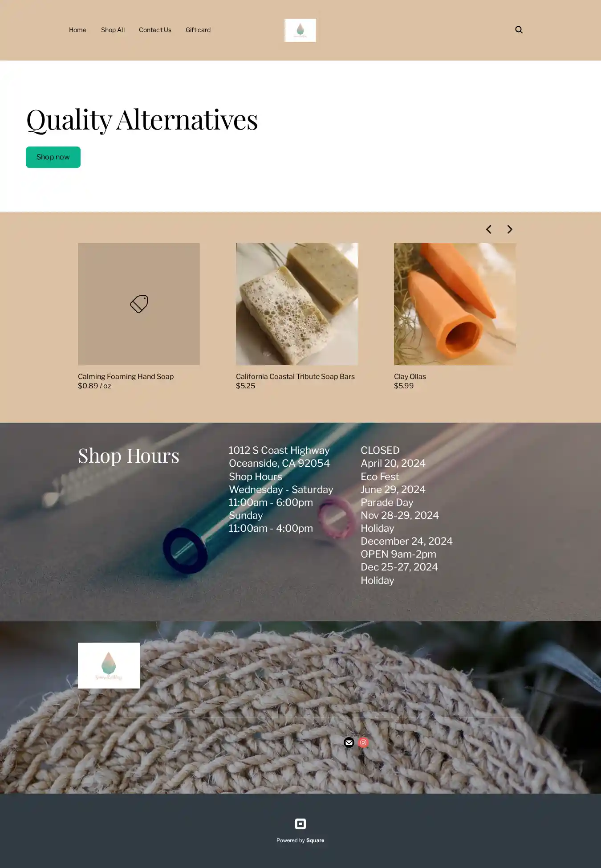Click the Shop now button
The height and width of the screenshot is (868, 601).
[x=53, y=157]
